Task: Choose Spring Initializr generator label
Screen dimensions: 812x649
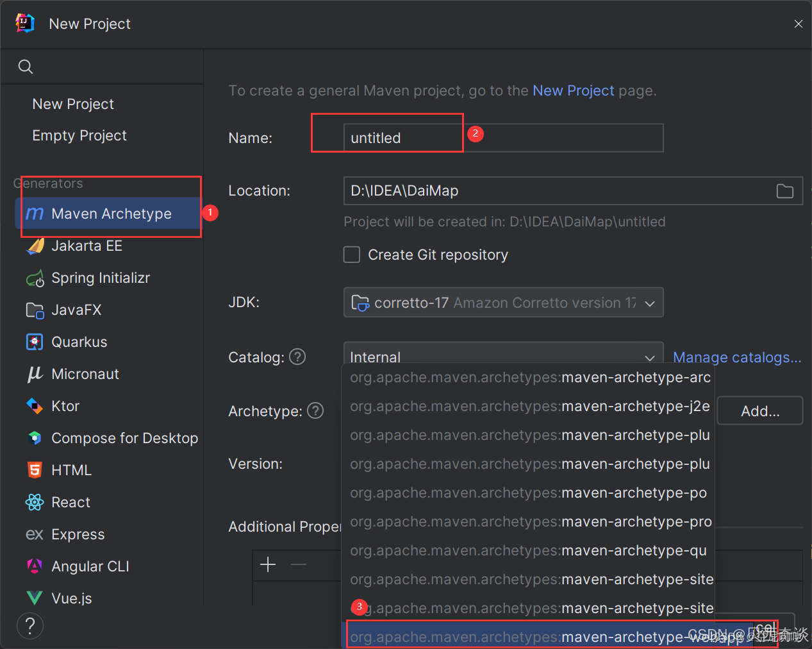Action: [x=101, y=278]
